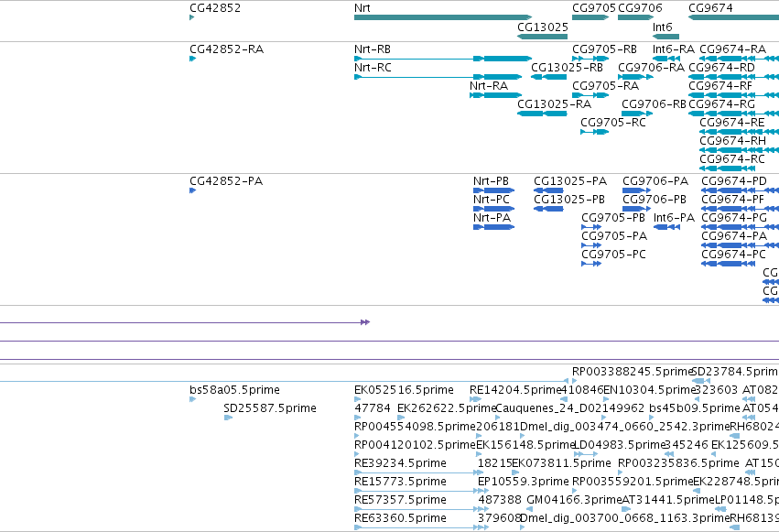The height and width of the screenshot is (532, 779).
Task: Select the Int6-PA protein
Action: pyautogui.click(x=666, y=227)
